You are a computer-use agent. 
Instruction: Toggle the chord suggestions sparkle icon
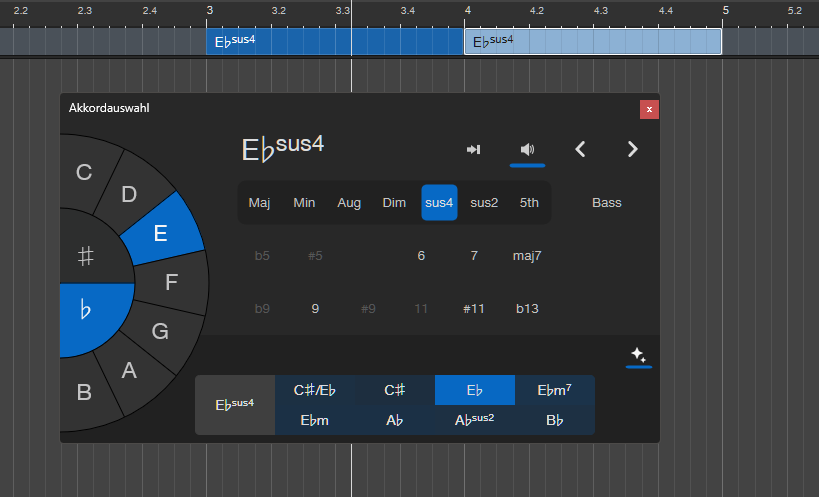tap(638, 355)
